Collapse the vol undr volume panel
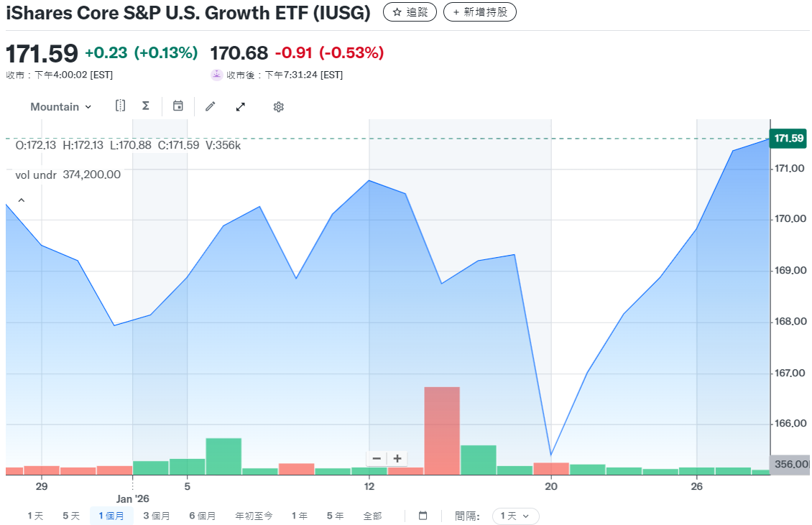Image resolution: width=812 pixels, height=525 pixels. click(x=21, y=200)
